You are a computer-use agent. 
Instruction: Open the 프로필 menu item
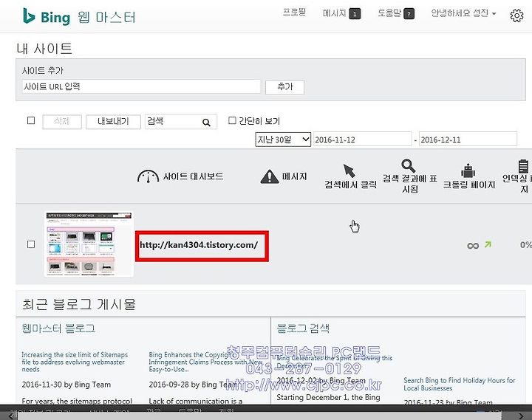click(x=294, y=13)
